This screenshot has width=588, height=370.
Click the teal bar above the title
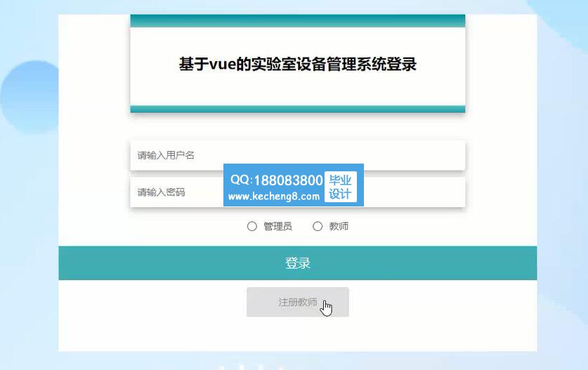[298, 21]
